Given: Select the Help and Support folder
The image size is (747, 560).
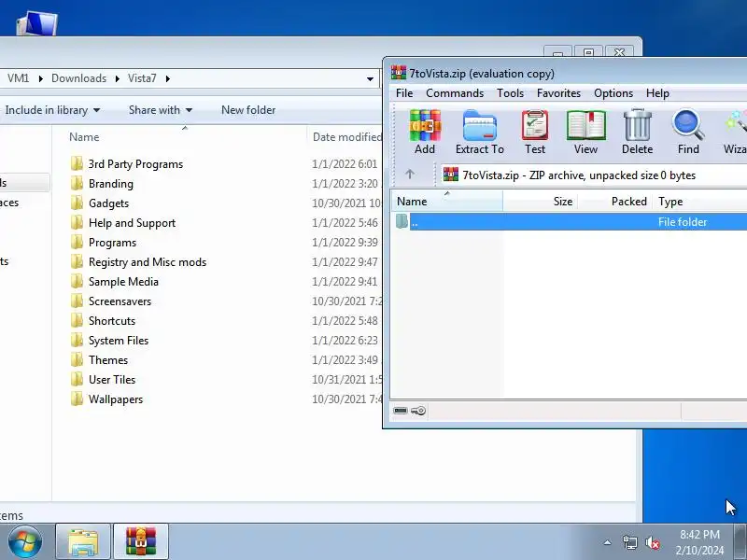Looking at the screenshot, I should coord(132,223).
